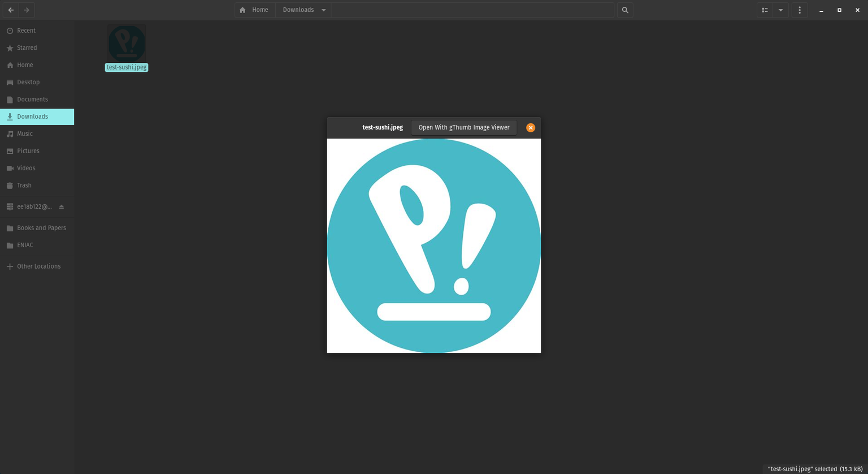Open the Documents folder in sidebar
The width and height of the screenshot is (868, 474).
coord(32,100)
